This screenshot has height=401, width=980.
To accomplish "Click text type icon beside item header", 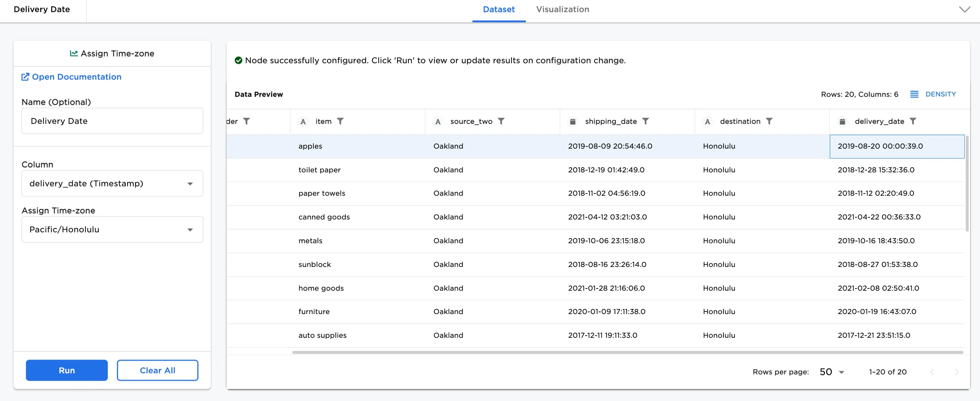I will point(303,122).
